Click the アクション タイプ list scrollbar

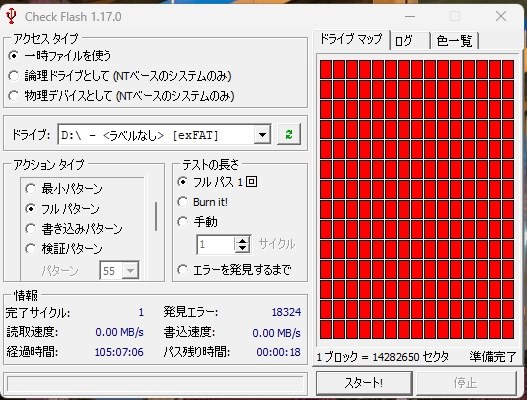(x=156, y=216)
